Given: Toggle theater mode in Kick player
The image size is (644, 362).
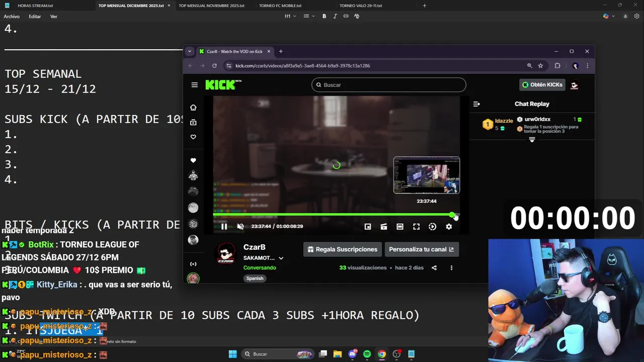Looking at the screenshot, I should 400,227.
